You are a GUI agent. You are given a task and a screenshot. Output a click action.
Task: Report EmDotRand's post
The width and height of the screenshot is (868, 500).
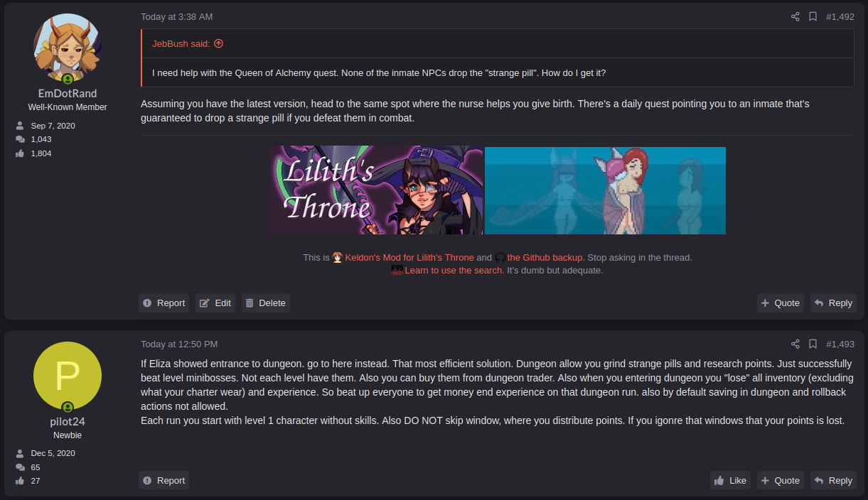pyautogui.click(x=164, y=303)
